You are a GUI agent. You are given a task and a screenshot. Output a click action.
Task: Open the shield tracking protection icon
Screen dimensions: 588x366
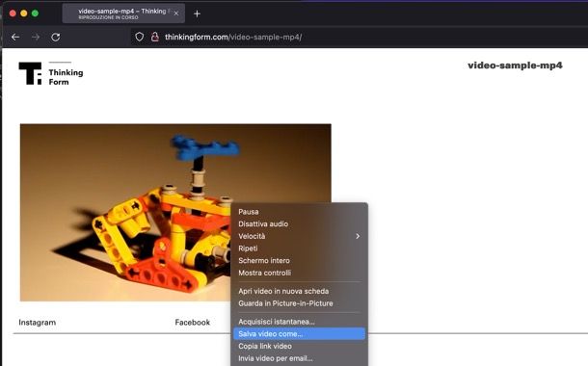coord(140,37)
